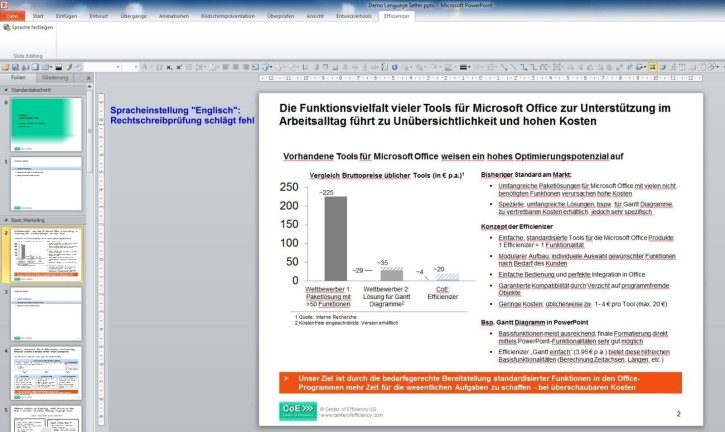Screen dimensions: 725x432
Task: Select slide thumbnail number 1
Action: [x=46, y=184]
